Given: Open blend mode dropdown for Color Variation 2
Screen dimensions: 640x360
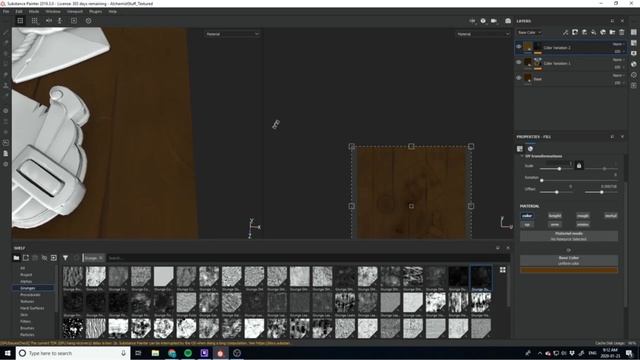Looking at the screenshot, I should tap(618, 44).
